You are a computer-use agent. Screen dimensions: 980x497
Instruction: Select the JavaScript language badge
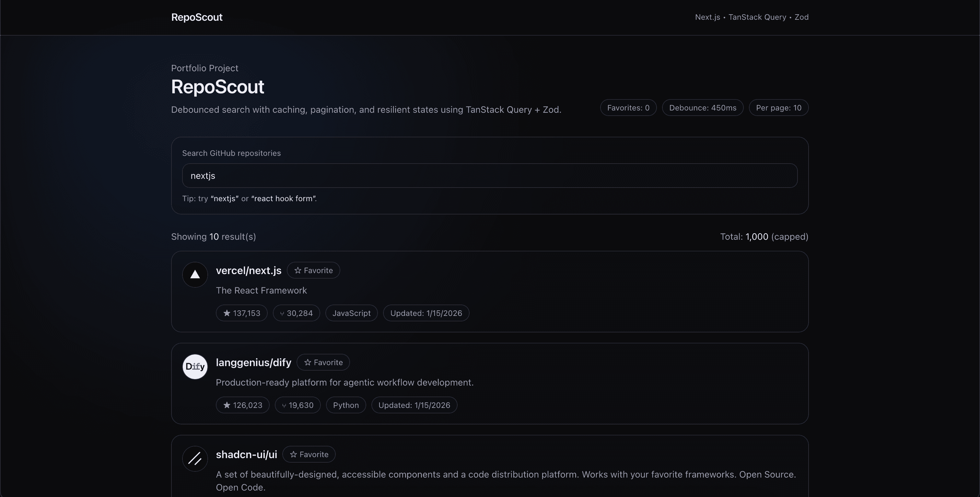click(351, 313)
